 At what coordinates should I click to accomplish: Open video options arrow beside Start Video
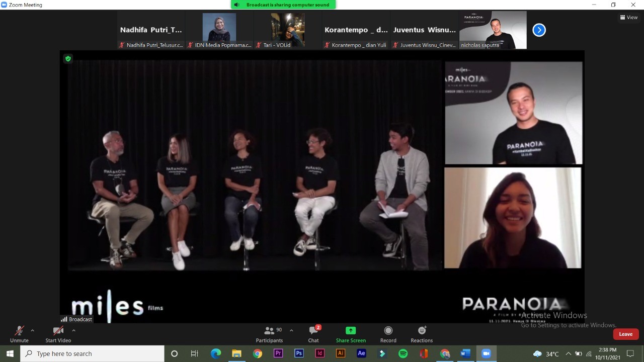click(x=73, y=331)
